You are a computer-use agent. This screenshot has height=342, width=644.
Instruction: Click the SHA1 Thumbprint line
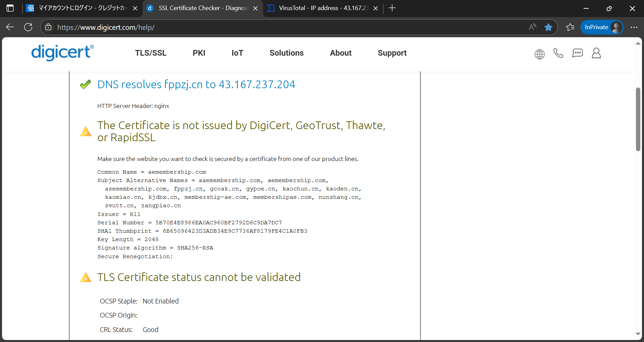pos(202,231)
